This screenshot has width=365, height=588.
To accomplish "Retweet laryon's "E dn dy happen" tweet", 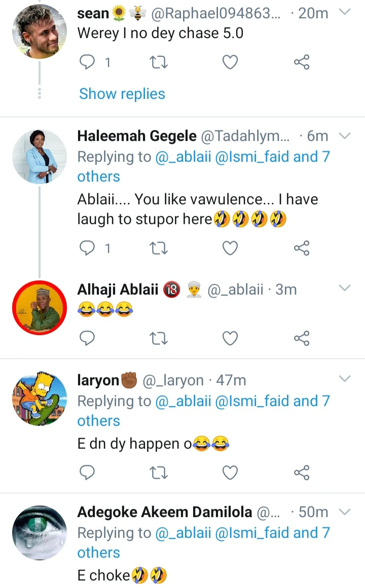I will (159, 473).
